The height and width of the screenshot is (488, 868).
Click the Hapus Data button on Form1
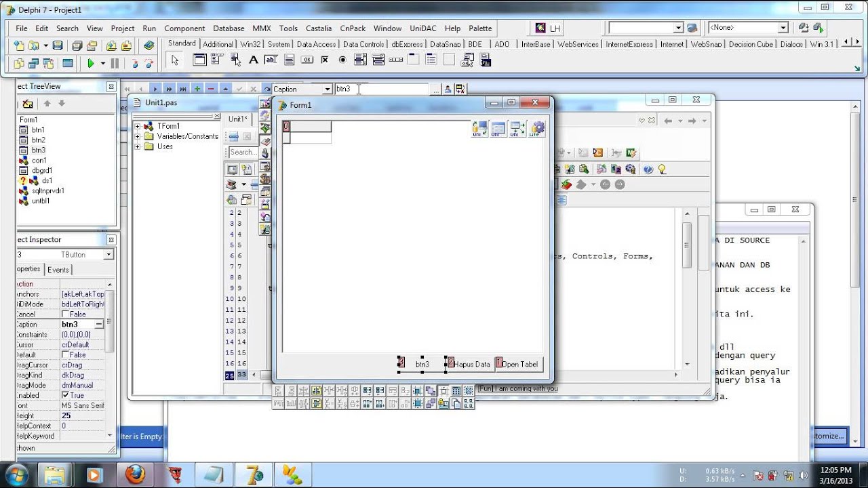[x=470, y=364]
